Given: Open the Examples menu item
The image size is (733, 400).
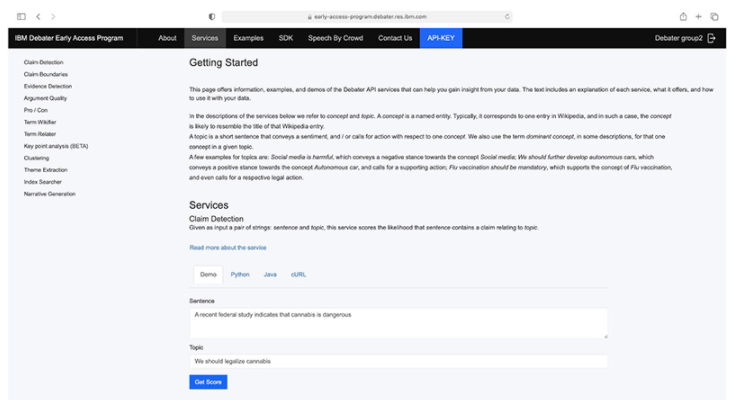Looking at the screenshot, I should pyautogui.click(x=249, y=38).
